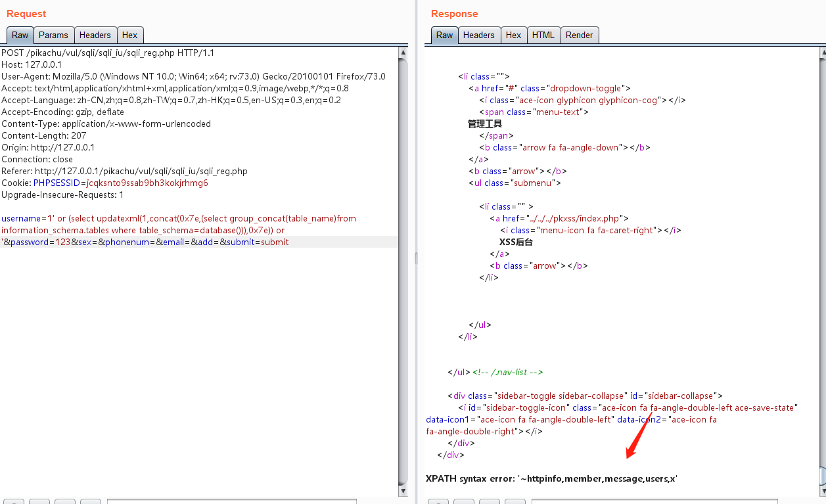826x504 pixels.
Task: Click the phonenum parameter in request body
Action: (x=130, y=242)
